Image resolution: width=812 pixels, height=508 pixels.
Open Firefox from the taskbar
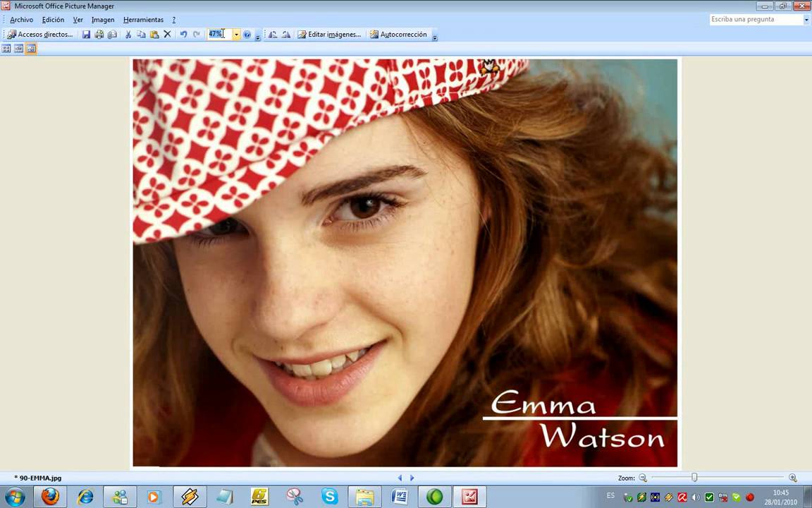point(50,497)
